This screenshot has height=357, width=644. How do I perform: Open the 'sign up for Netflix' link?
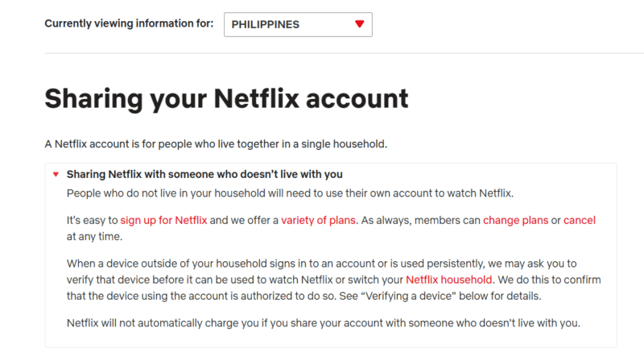(x=163, y=220)
